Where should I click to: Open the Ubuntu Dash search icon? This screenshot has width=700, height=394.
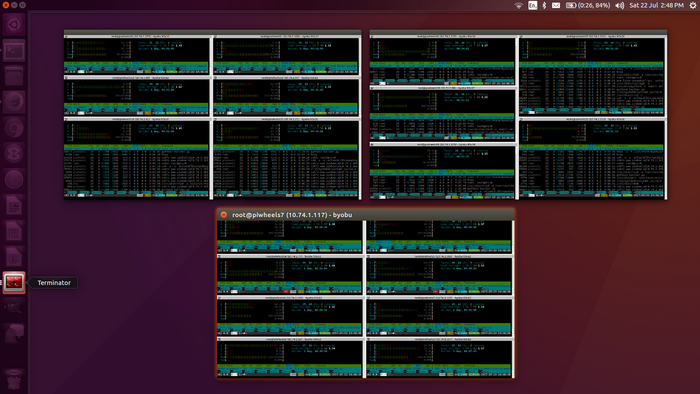click(14, 25)
